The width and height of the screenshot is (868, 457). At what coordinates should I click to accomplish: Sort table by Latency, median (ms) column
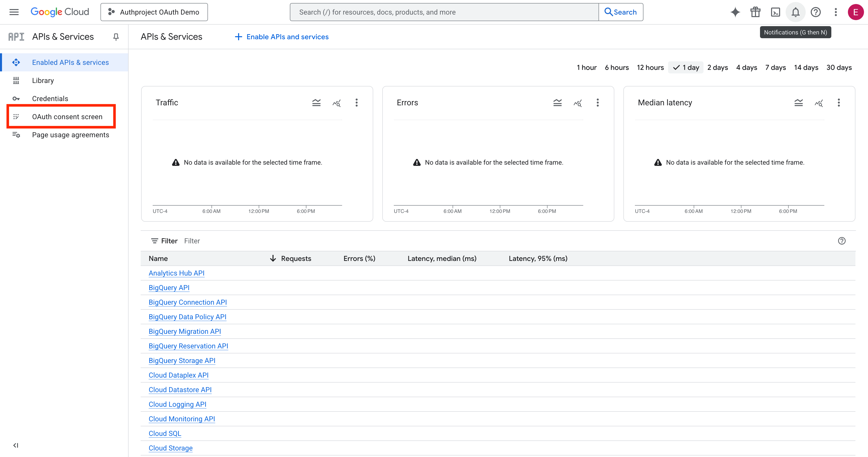(x=442, y=258)
